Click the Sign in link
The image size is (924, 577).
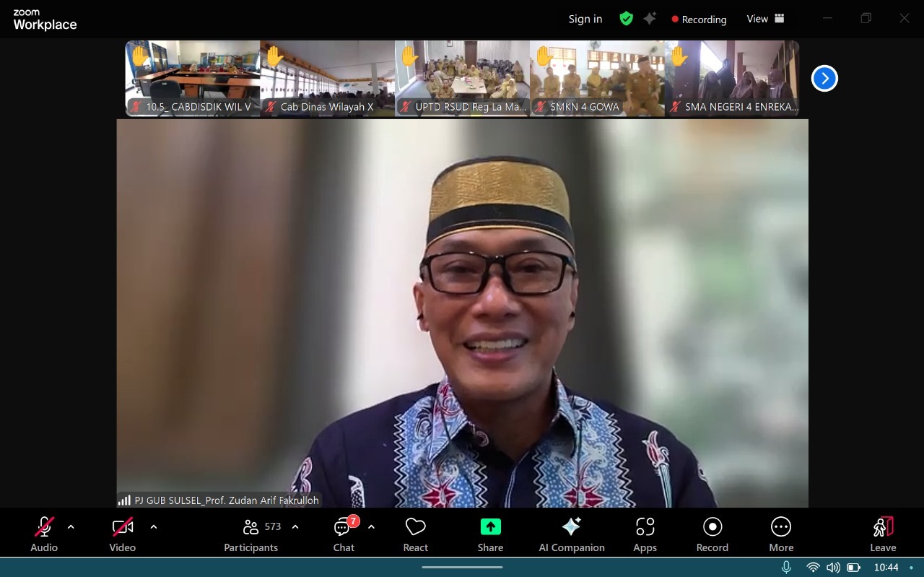coord(585,19)
